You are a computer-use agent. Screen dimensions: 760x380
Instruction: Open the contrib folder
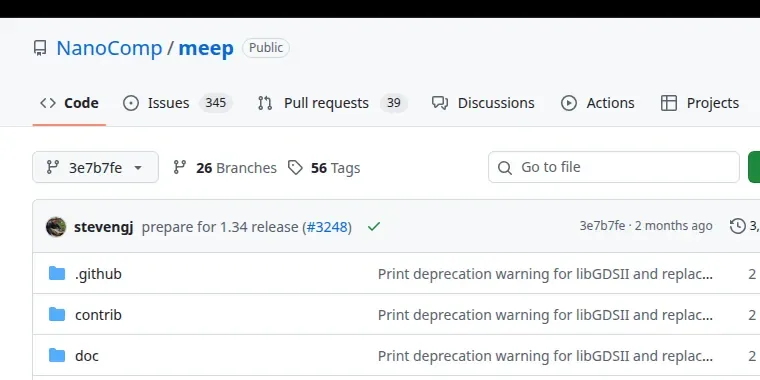(98, 315)
